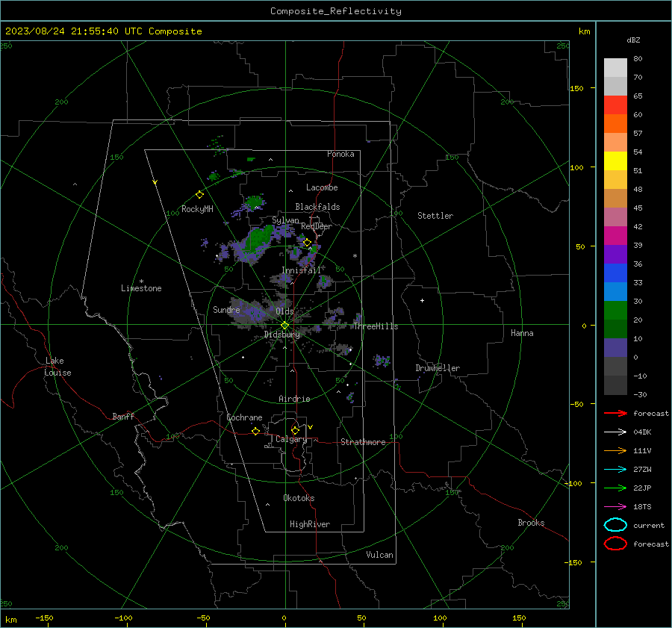Screen dimensions: 672x628
Task: Click the red forecast arrow in legend
Action: coord(615,413)
